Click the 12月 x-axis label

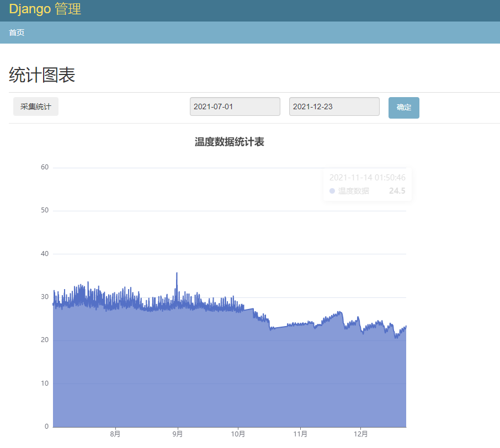(x=360, y=434)
